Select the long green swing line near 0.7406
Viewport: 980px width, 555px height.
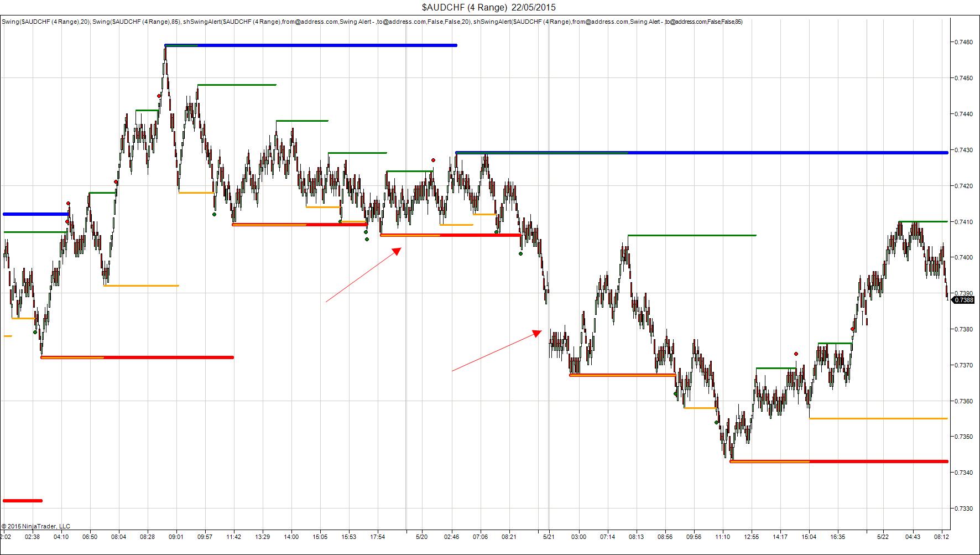[692, 236]
